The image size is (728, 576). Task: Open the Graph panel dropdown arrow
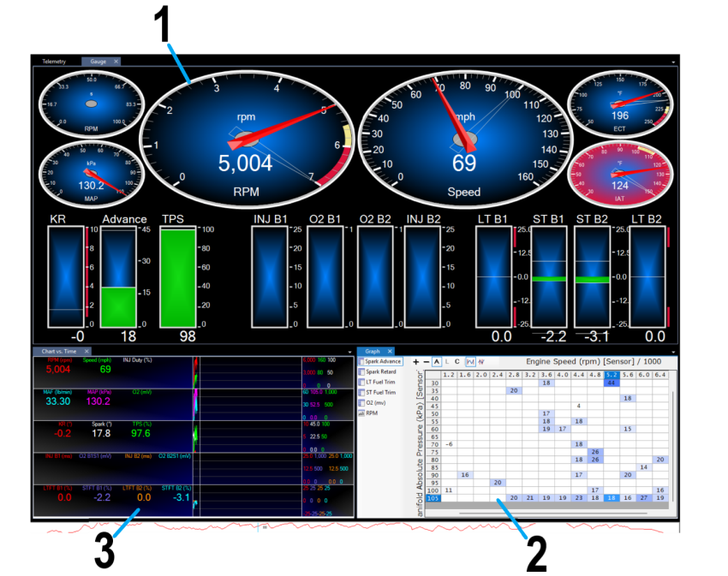click(674, 352)
